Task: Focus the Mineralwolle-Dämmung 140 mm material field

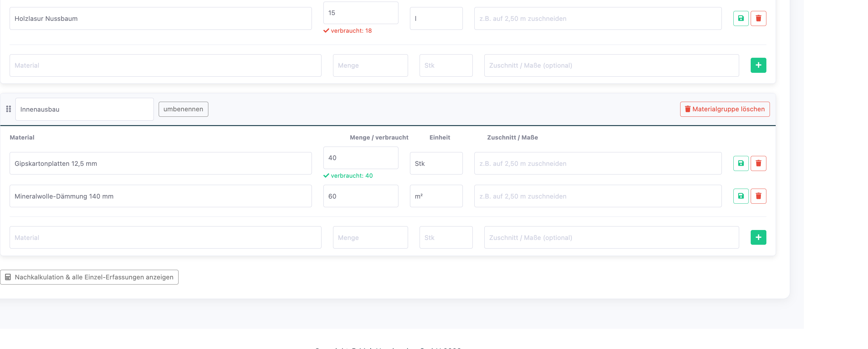Action: [161, 196]
